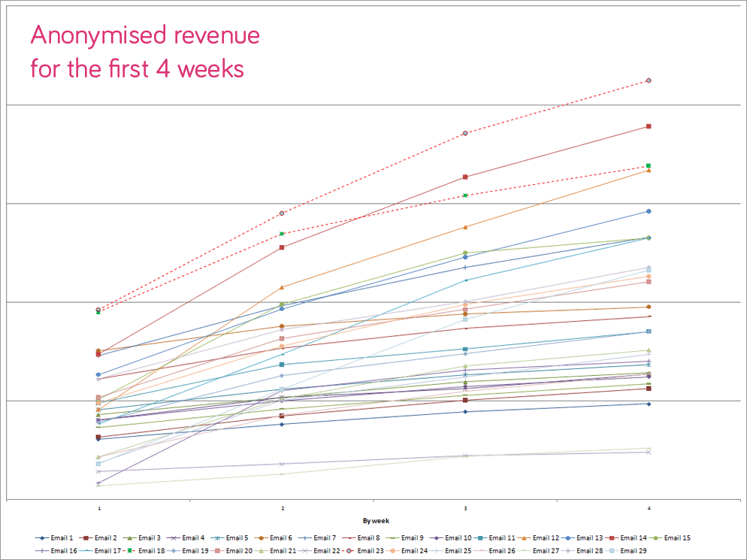Select the 'Email 5' legend entry
The image size is (747, 560).
[230, 537]
